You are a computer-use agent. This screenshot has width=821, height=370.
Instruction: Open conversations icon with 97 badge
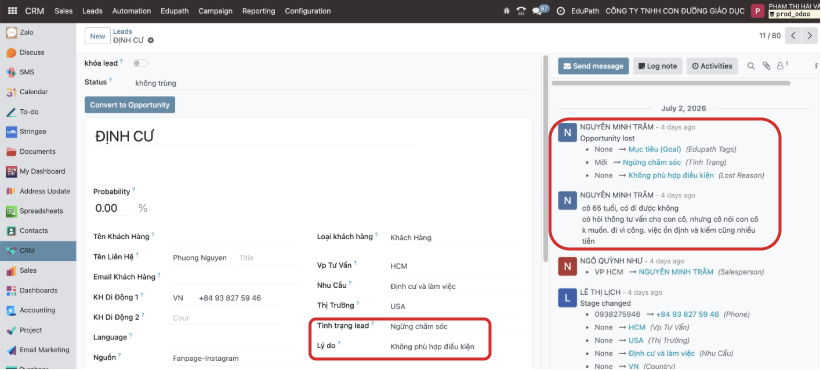coord(540,10)
